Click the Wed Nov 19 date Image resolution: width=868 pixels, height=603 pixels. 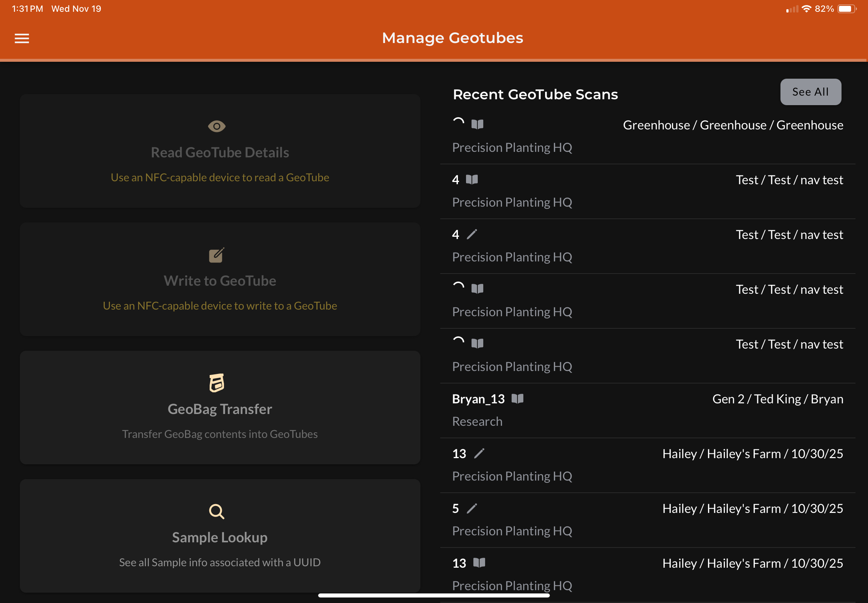(x=77, y=9)
